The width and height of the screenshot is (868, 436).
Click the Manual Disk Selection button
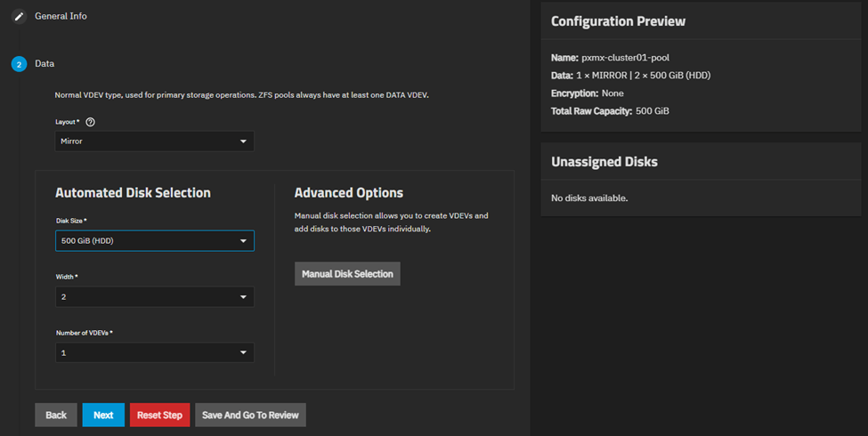tap(347, 274)
